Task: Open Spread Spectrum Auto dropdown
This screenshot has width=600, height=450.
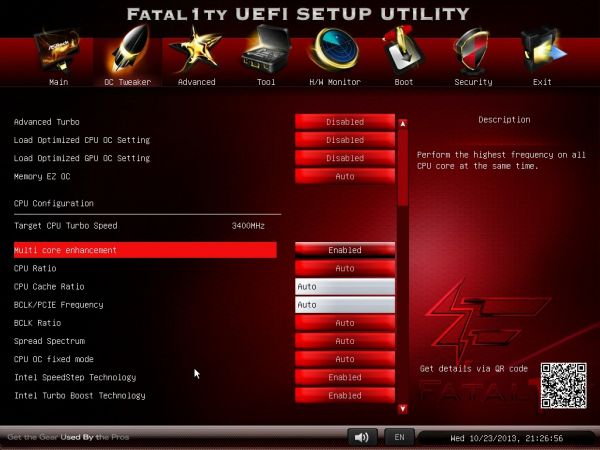Action: pyautogui.click(x=345, y=341)
